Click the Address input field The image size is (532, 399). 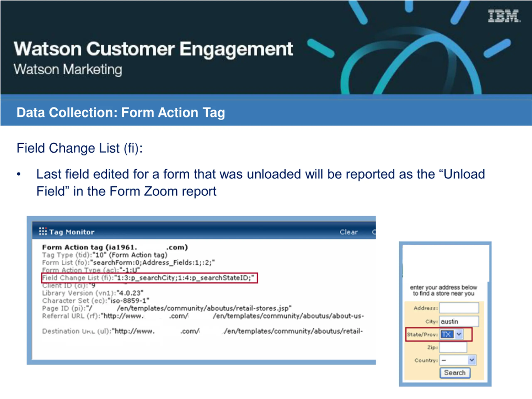pyautogui.click(x=459, y=308)
